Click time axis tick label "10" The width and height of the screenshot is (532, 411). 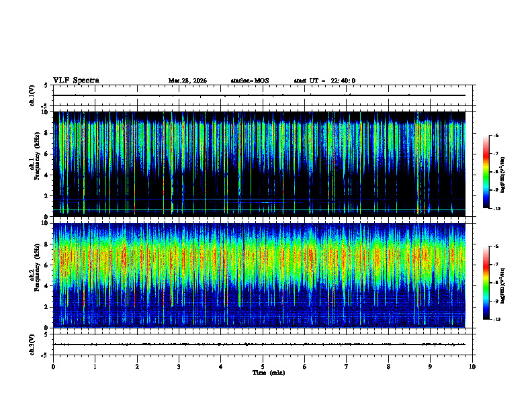pos(472,367)
